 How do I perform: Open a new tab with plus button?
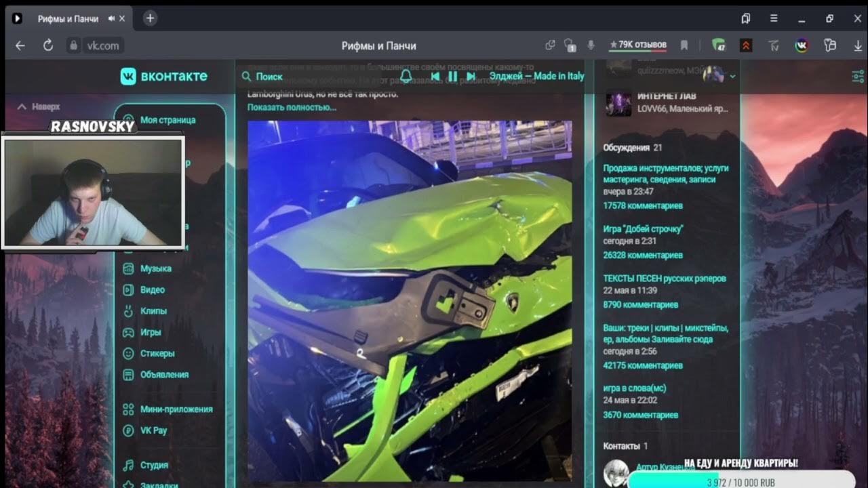(151, 18)
